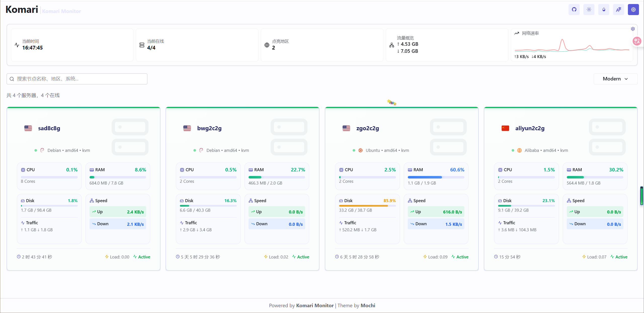This screenshot has width=644, height=313.
Task: Click the server icon beside online count
Action: (x=142, y=45)
